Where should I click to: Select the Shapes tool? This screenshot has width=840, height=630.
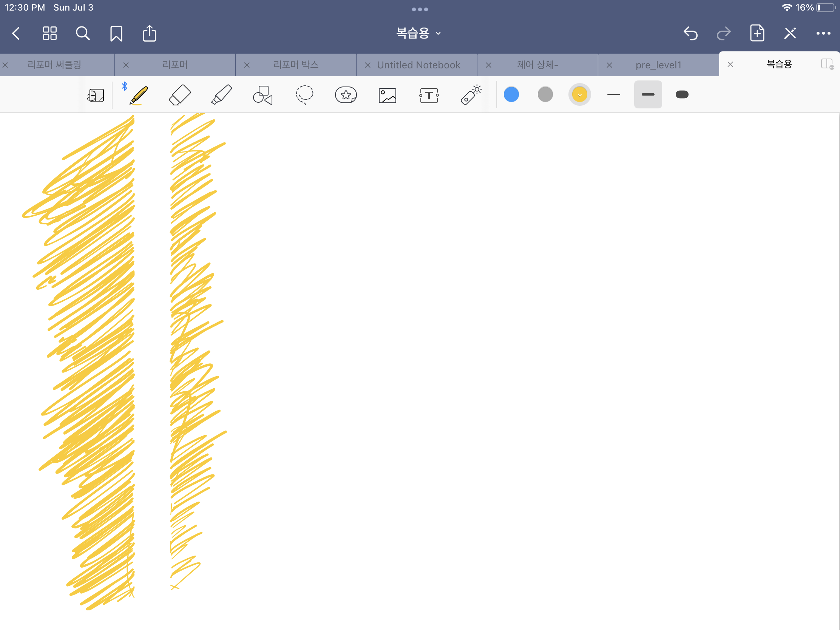pyautogui.click(x=262, y=95)
